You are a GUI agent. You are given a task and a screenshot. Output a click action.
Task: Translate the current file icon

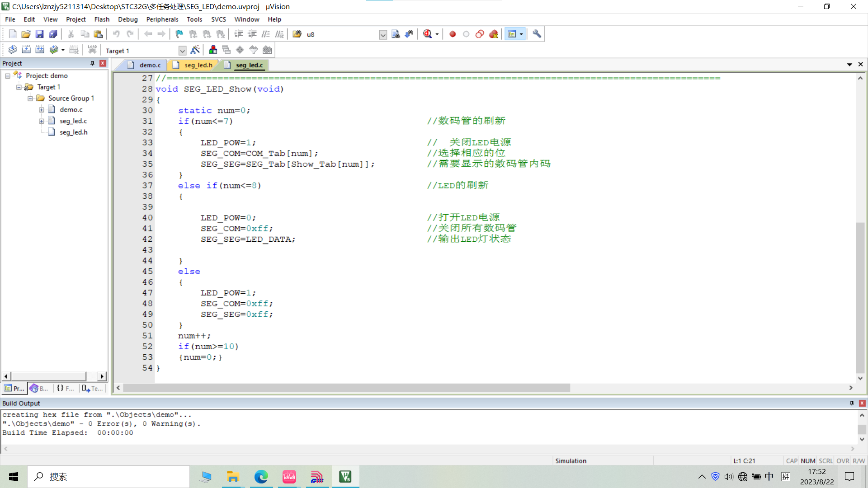point(13,50)
